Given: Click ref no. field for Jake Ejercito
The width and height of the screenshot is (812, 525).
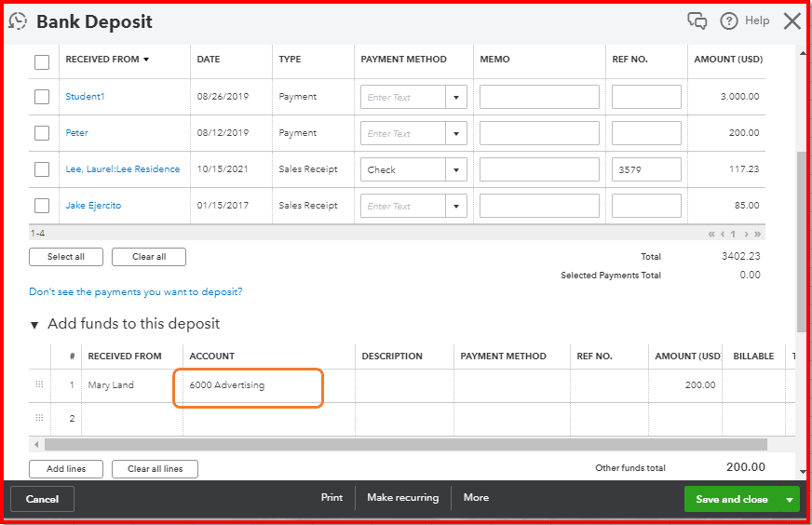Looking at the screenshot, I should click(646, 206).
